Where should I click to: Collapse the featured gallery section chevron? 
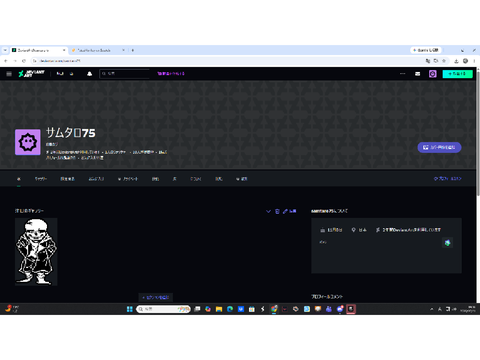[x=268, y=211]
